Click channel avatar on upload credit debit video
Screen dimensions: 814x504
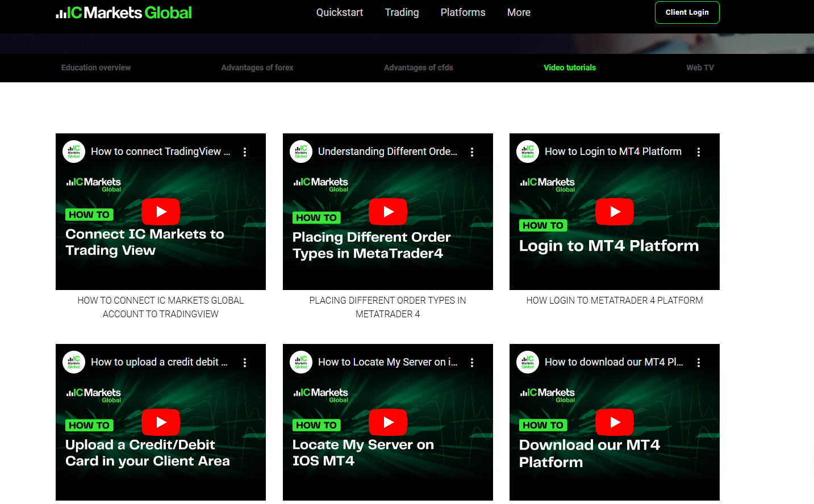(74, 362)
